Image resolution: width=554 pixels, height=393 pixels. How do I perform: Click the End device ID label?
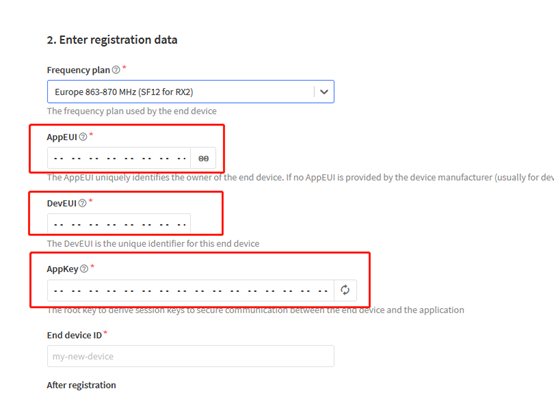tap(74, 335)
